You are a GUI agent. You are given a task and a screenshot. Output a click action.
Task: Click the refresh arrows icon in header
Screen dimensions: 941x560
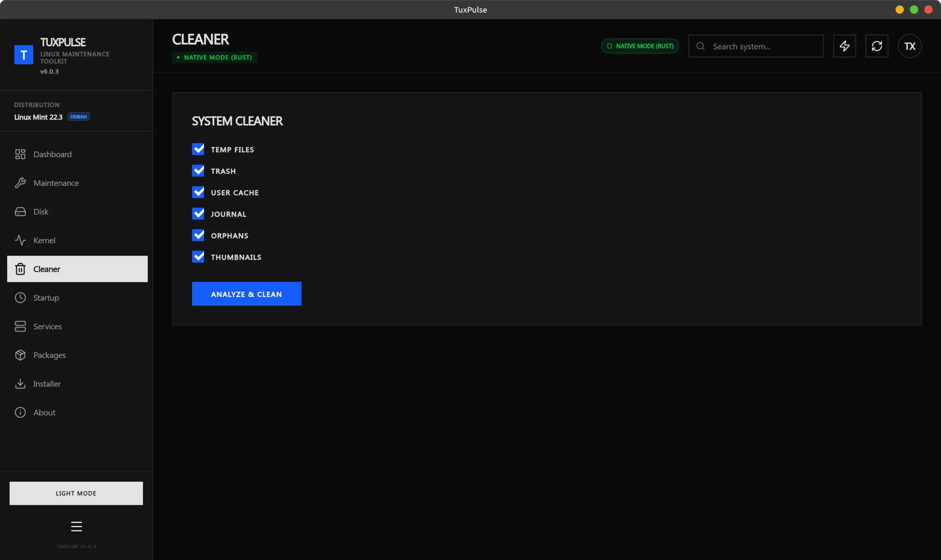[x=876, y=46]
